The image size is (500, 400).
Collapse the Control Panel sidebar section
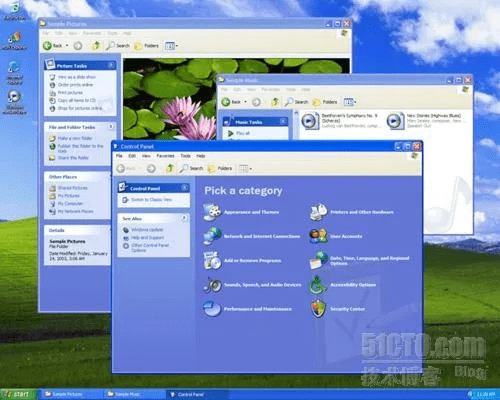pos(184,188)
